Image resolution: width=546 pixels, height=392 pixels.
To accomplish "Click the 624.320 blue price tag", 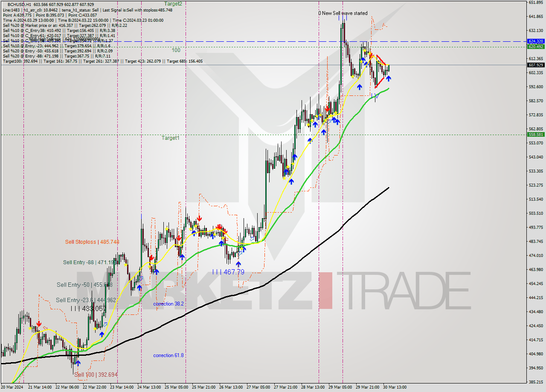I will (x=536, y=41).
